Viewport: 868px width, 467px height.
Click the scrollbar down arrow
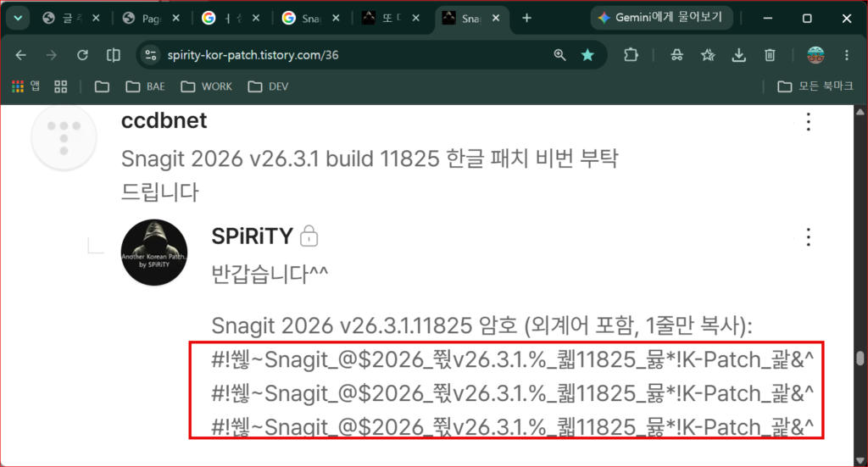(860, 460)
